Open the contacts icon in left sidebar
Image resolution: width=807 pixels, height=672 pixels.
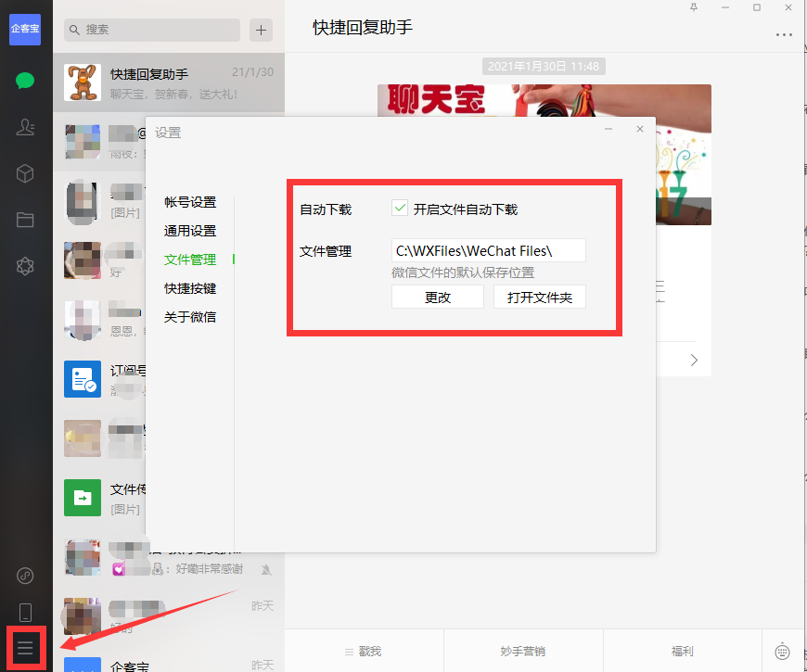tap(25, 127)
